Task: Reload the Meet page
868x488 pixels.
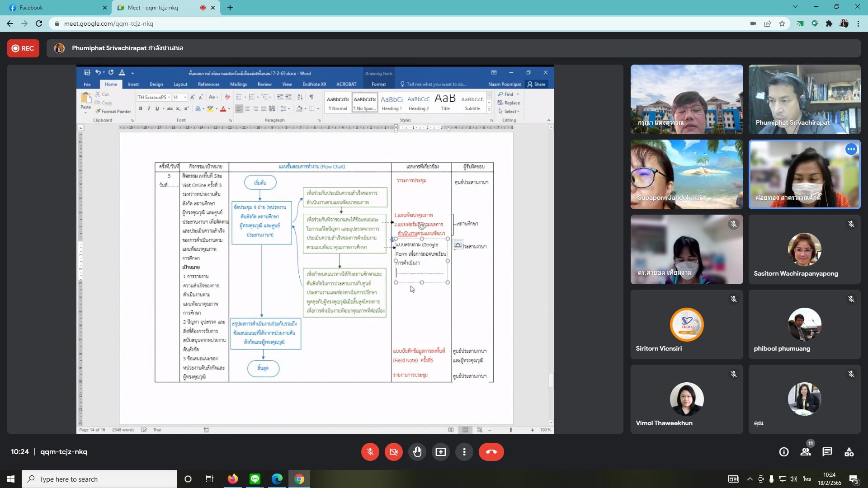Action: [x=39, y=23]
